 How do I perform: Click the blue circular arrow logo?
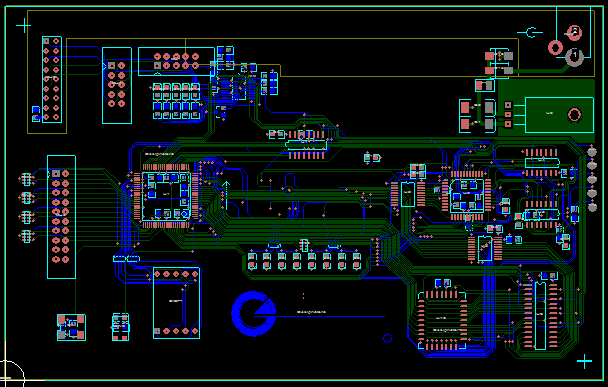tap(254, 313)
